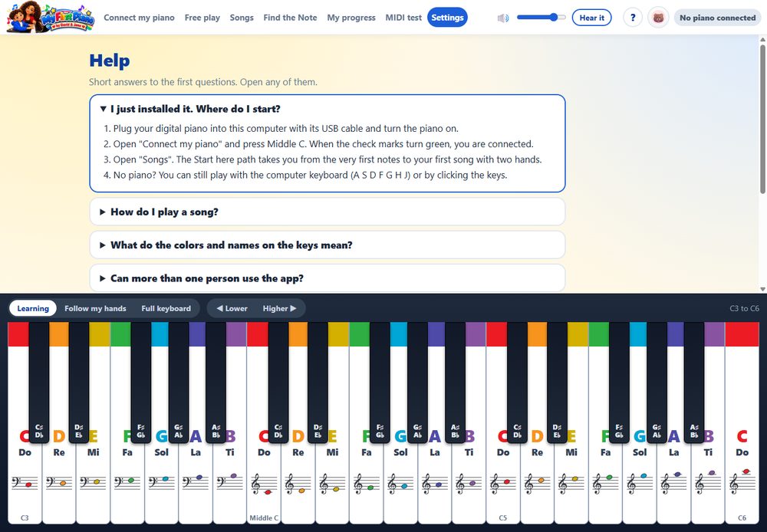Expand "Can more than one person use the app?"

(x=328, y=278)
